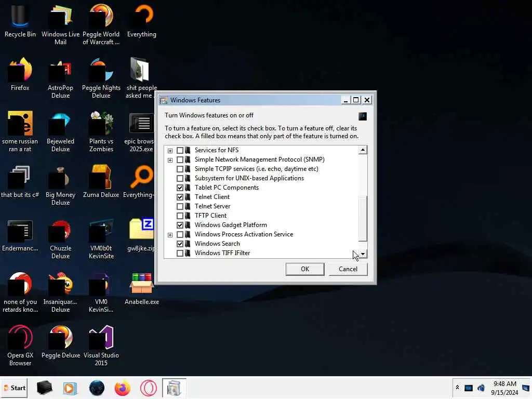Image resolution: width=532 pixels, height=399 pixels.
Task: Expand the Services for NFS node
Action: click(x=170, y=151)
